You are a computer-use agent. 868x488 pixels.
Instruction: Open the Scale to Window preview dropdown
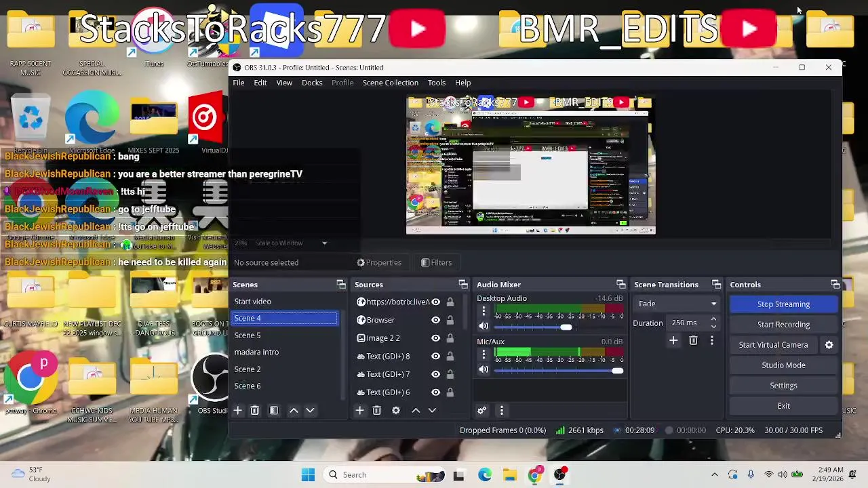tap(290, 243)
